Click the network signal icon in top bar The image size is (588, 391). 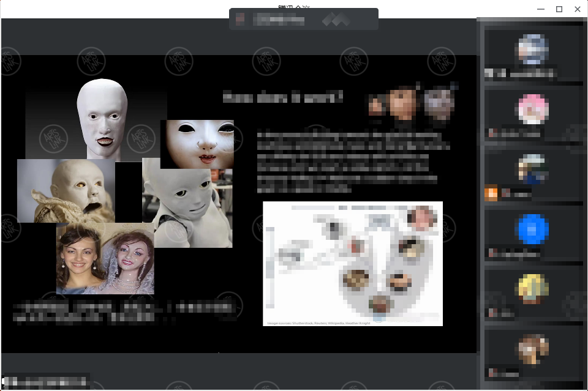pyautogui.click(x=336, y=19)
